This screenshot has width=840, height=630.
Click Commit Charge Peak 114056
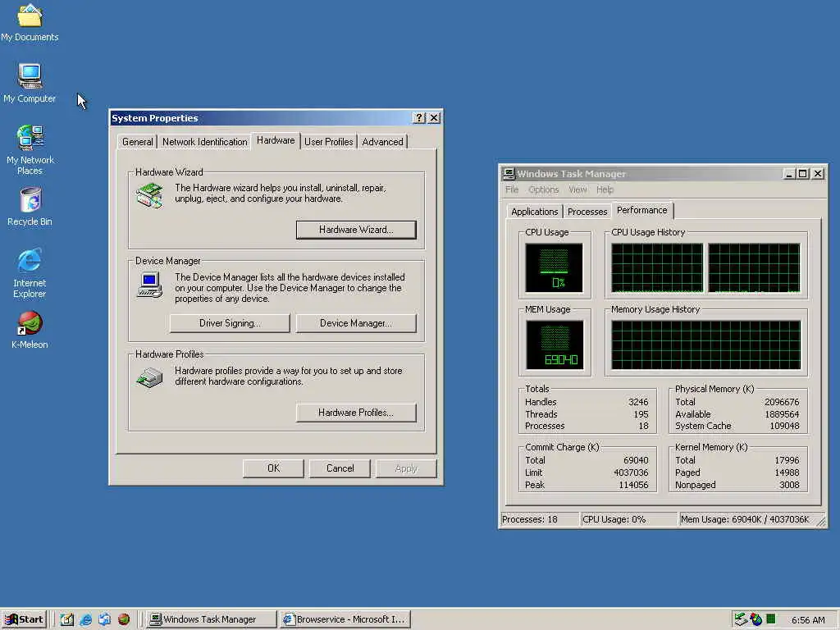click(x=633, y=485)
